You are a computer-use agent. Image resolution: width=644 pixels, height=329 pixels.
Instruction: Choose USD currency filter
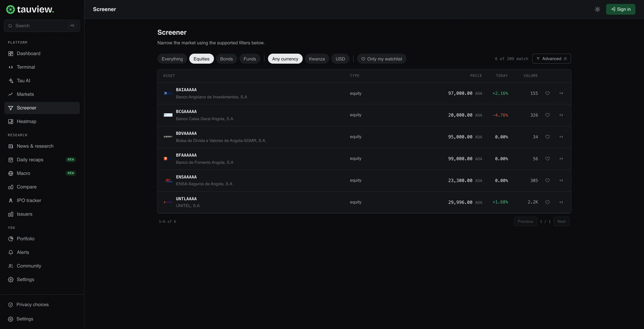coord(340,59)
